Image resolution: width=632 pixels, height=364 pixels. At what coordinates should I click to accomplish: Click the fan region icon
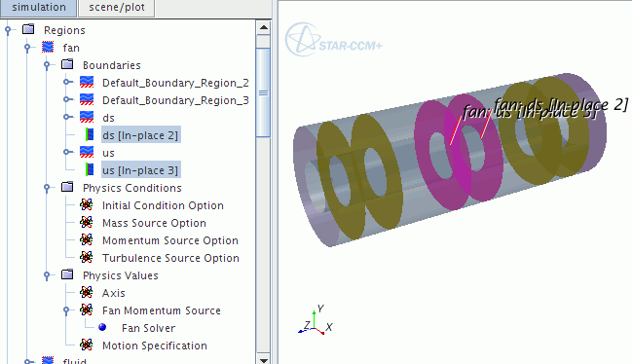click(48, 47)
